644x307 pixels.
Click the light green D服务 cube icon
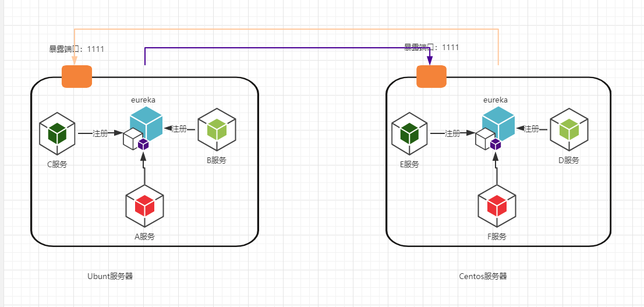tap(569, 129)
